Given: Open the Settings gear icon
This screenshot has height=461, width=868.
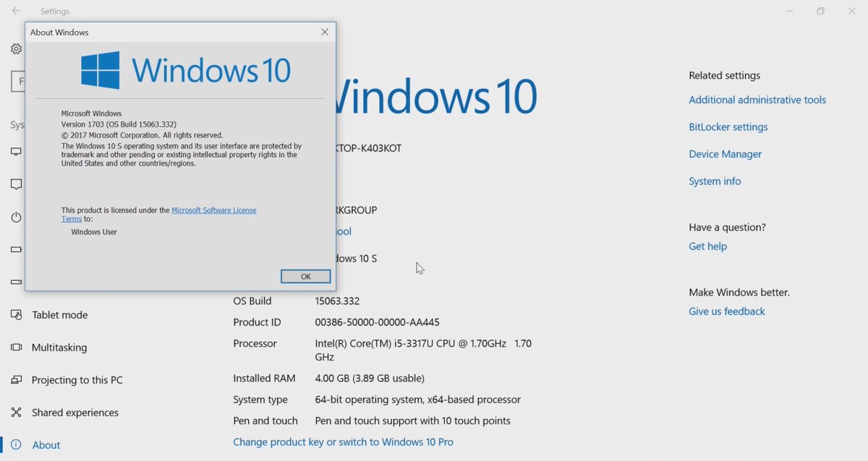Looking at the screenshot, I should 16,48.
